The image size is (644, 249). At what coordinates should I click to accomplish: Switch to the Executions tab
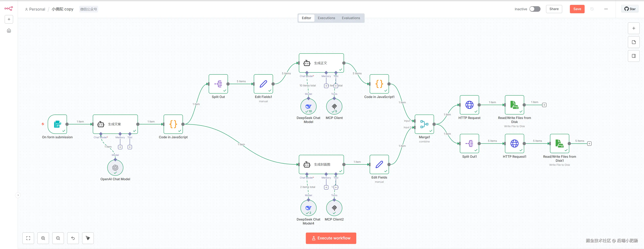(x=326, y=18)
